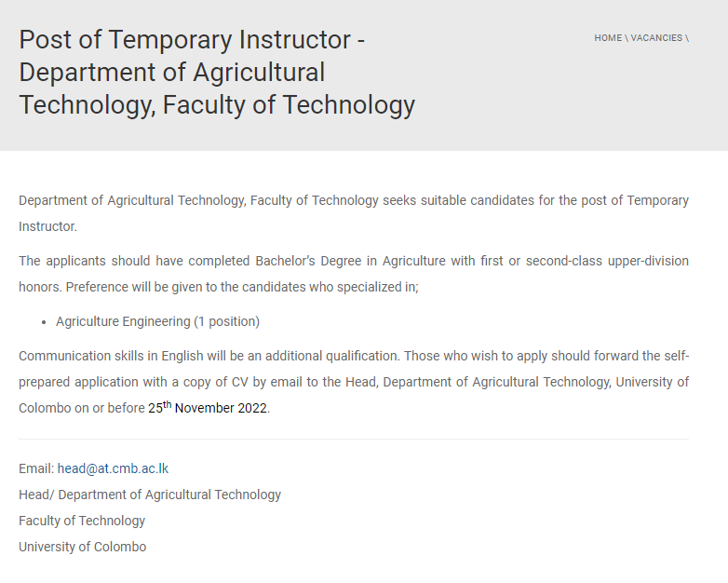Click the horizontal divider above the email
The image size is (728, 583).
[354, 439]
